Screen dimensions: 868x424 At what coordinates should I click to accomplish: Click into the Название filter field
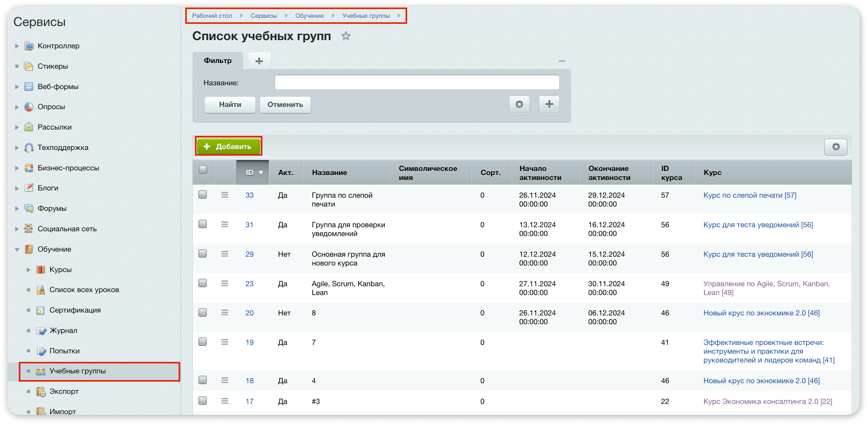pyautogui.click(x=417, y=83)
